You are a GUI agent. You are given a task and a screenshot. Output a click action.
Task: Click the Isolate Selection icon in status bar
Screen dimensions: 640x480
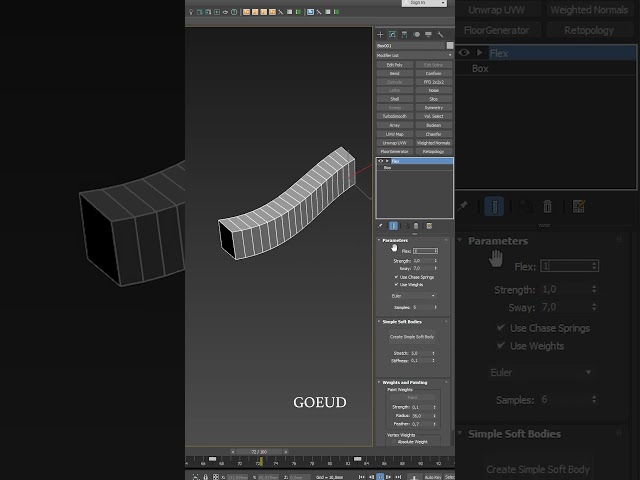coord(196,477)
